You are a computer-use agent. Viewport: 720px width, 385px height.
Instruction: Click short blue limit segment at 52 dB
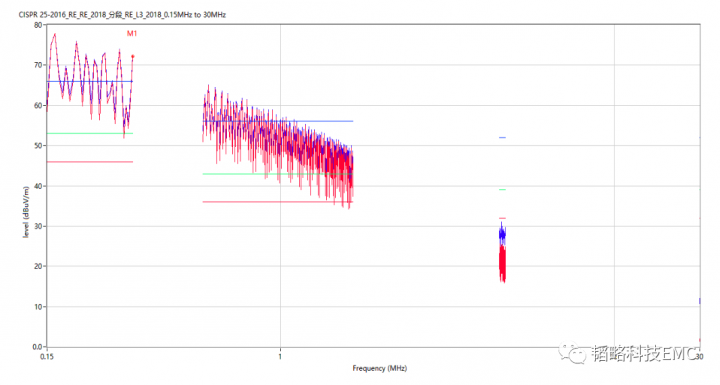[502, 137]
